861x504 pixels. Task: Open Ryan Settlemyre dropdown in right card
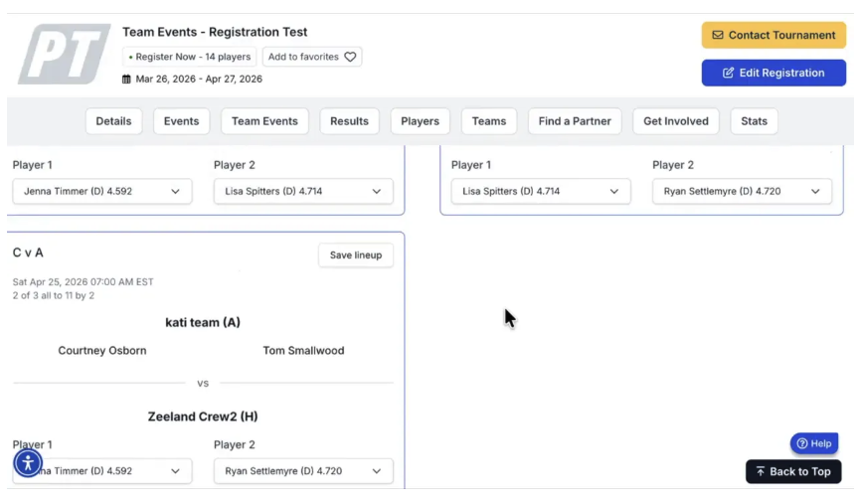[742, 191]
